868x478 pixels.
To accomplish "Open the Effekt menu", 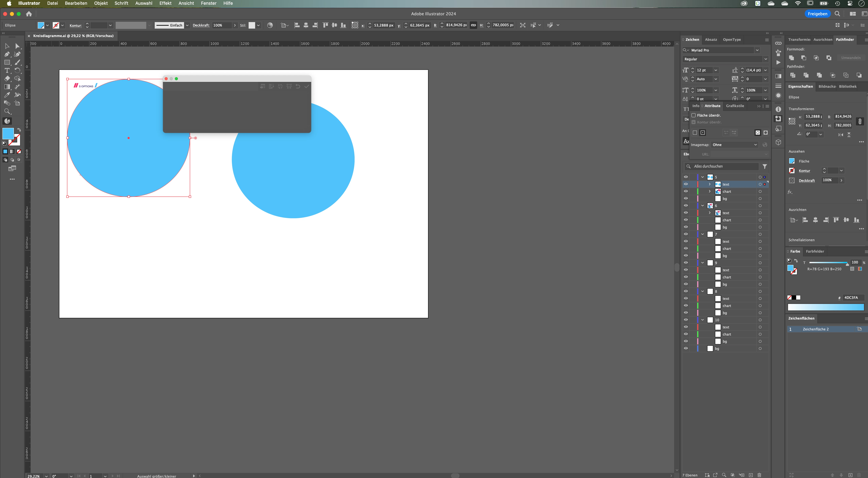I will pyautogui.click(x=165, y=3).
